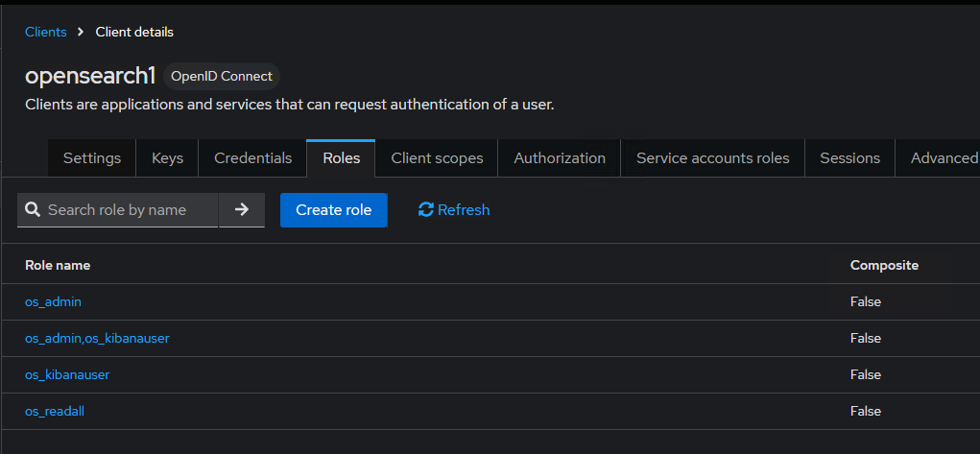980x454 pixels.
Task: Select the Roles tab
Action: click(341, 158)
